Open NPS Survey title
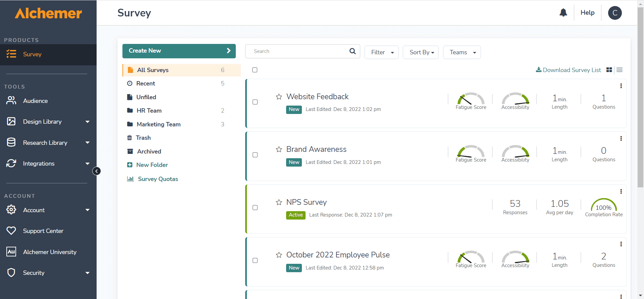The image size is (644, 299). pos(306,202)
